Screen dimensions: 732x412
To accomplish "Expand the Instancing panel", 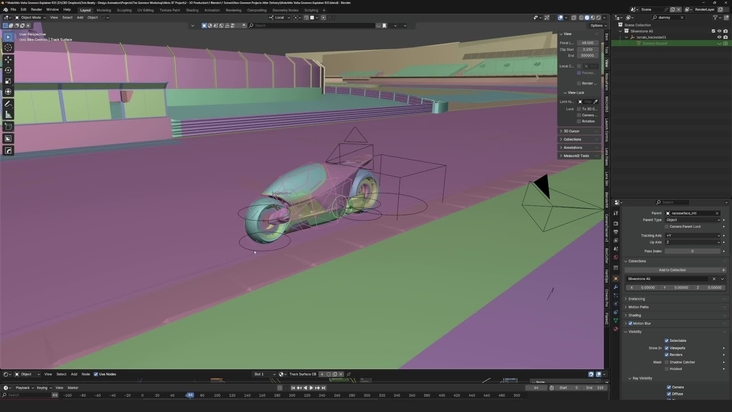I will tap(675, 299).
